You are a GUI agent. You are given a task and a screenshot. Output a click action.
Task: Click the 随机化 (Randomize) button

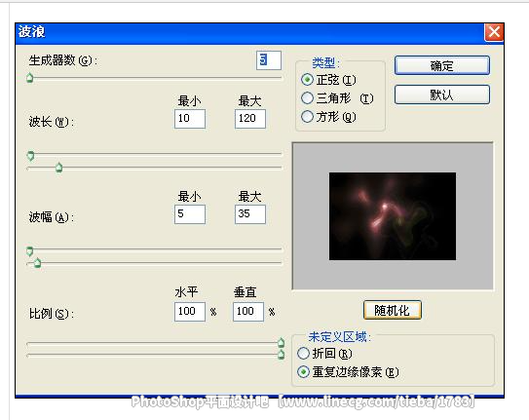coord(392,310)
